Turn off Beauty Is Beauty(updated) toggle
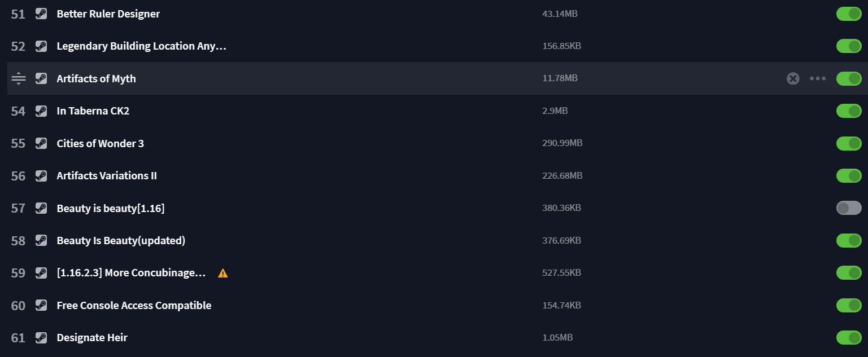 pyautogui.click(x=849, y=240)
